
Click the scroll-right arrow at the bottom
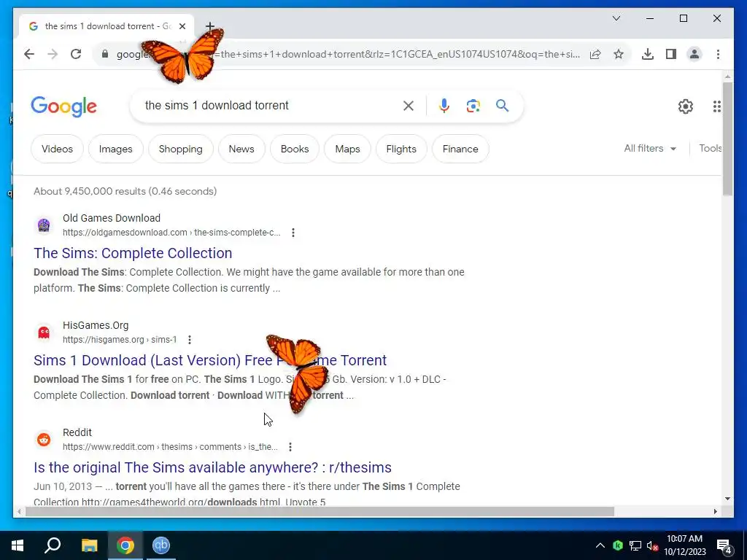[715, 511]
